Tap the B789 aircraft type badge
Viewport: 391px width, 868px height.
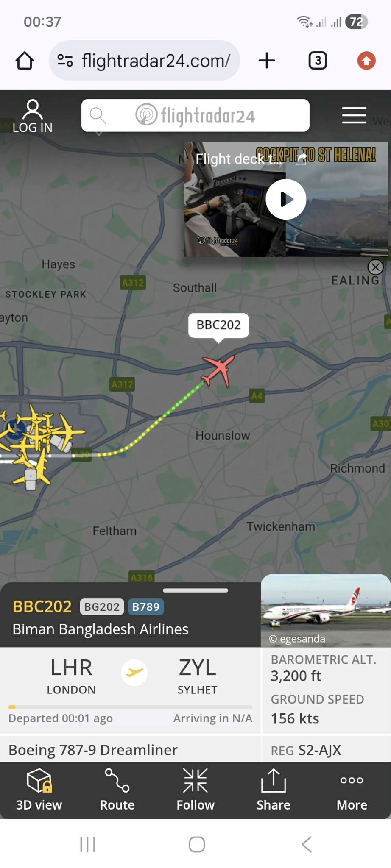pos(146,607)
